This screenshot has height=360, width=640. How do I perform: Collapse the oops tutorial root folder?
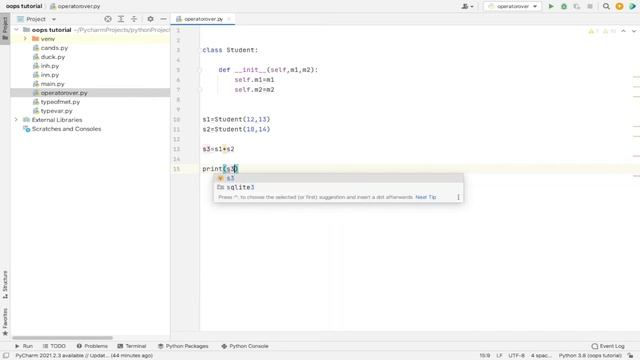click(x=16, y=30)
